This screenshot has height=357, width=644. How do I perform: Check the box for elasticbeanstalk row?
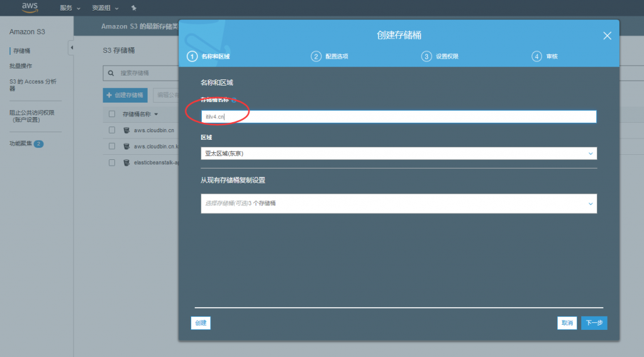coord(112,162)
